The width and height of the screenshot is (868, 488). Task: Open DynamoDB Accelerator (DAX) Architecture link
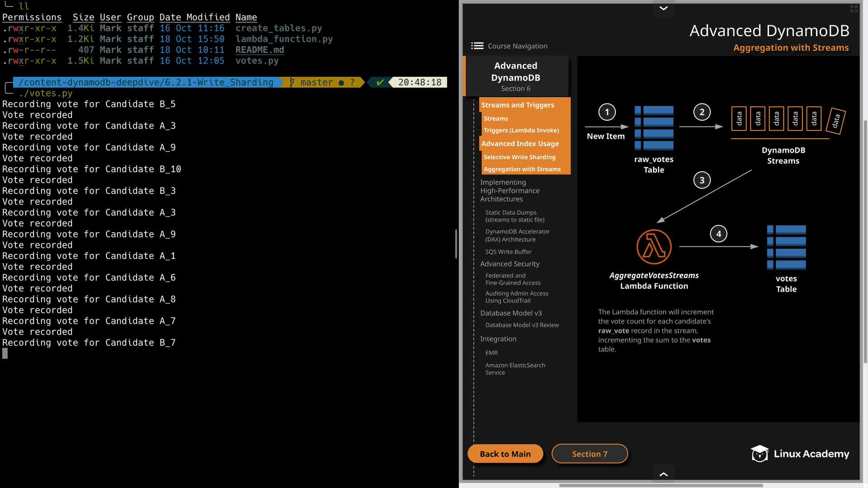[517, 235]
